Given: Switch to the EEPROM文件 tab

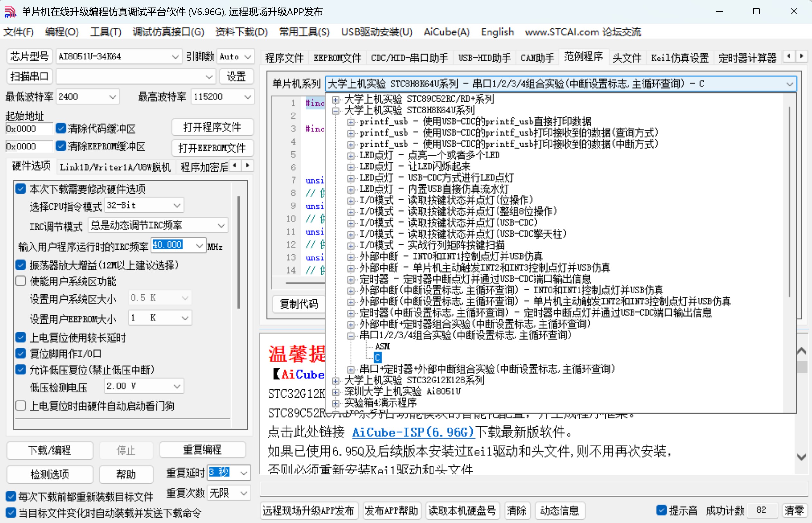Looking at the screenshot, I should click(337, 58).
